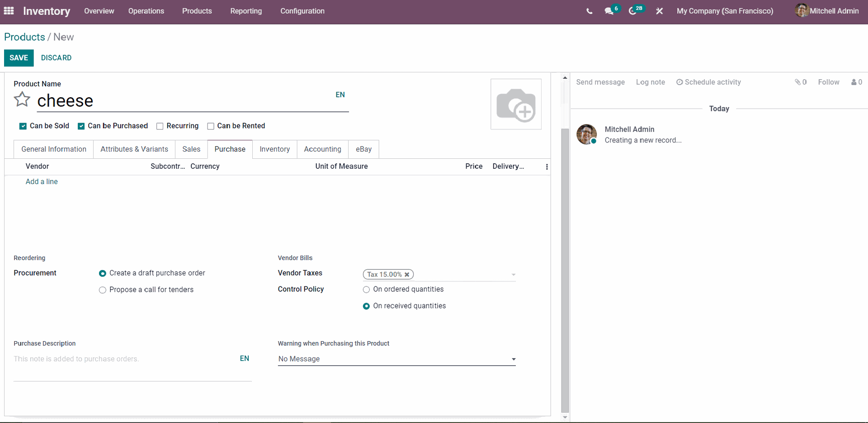The height and width of the screenshot is (423, 868).
Task: Click EN translate button for purchase description
Action: coord(245,359)
